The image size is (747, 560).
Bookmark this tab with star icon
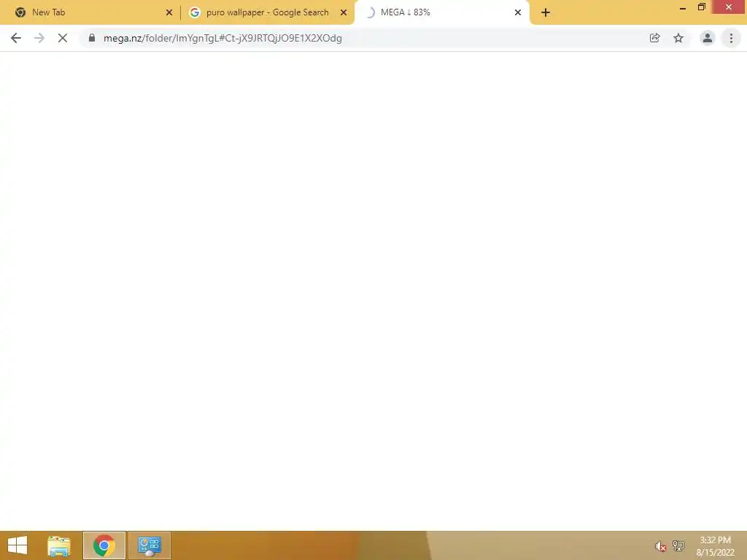click(678, 38)
